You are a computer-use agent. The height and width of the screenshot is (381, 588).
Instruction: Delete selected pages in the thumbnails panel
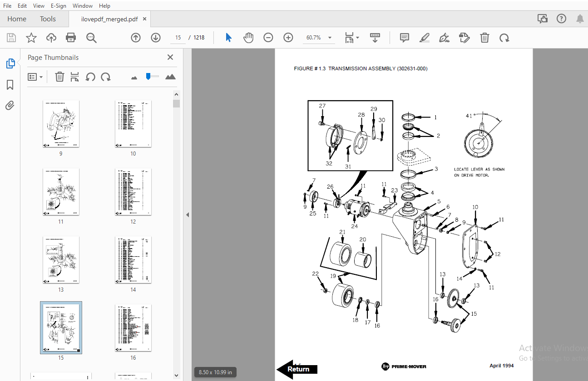[x=59, y=77]
